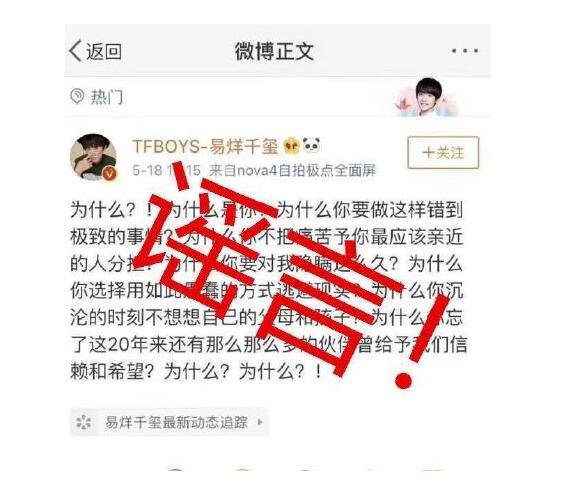
Task: Tap the 热门 hot topic pin icon
Action: click(x=77, y=96)
